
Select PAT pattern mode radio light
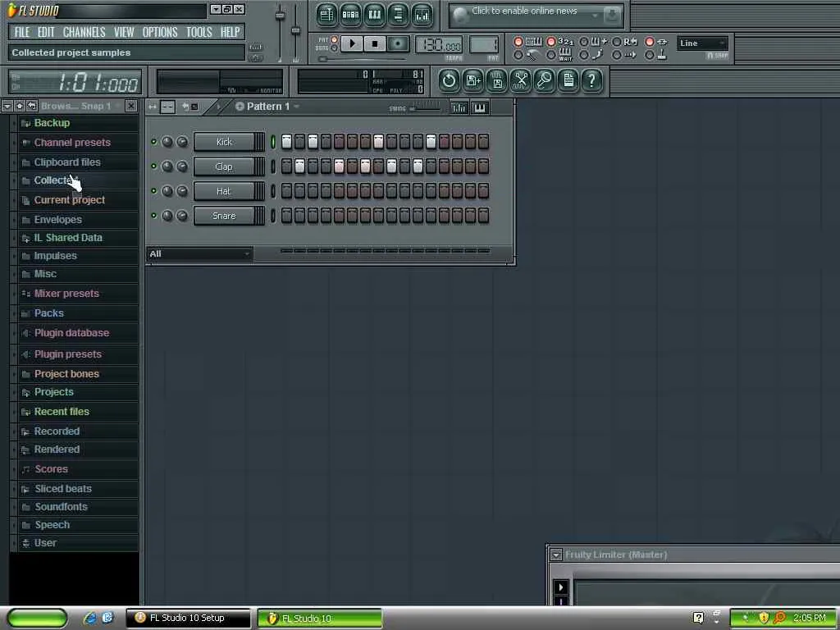pos(335,39)
